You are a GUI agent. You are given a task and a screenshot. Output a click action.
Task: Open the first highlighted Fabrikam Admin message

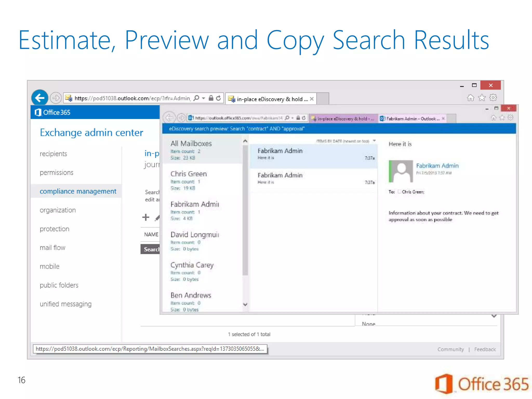coord(314,156)
